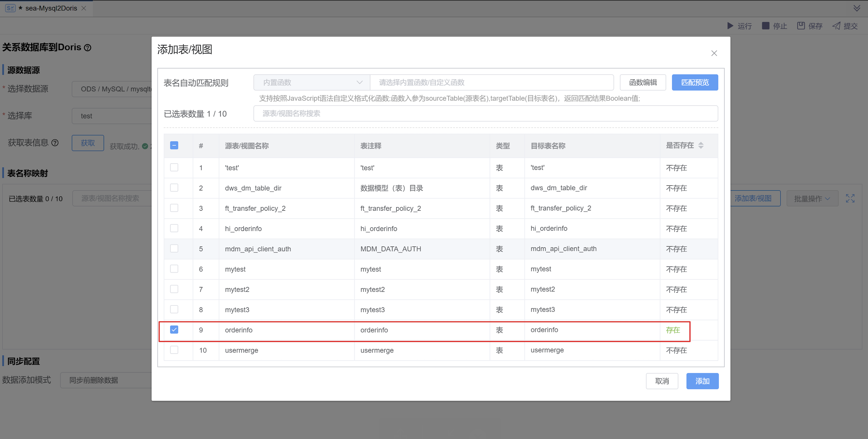Image resolution: width=868 pixels, height=439 pixels.
Task: Click help icon next to 获取表信息
Action: [55, 143]
